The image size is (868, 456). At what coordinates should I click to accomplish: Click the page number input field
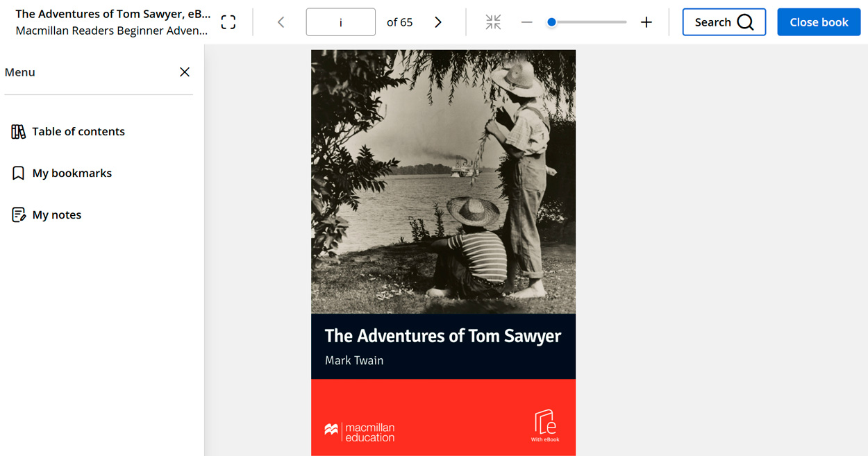point(340,22)
